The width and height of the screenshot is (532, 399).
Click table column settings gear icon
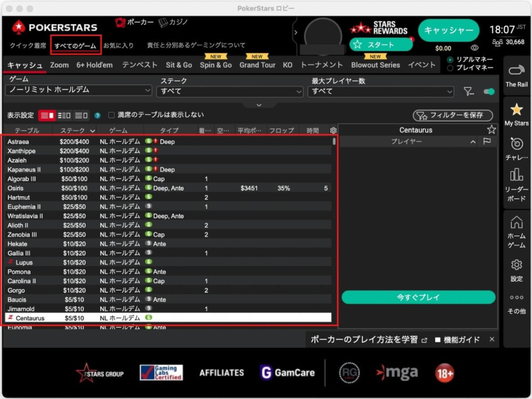tap(333, 130)
